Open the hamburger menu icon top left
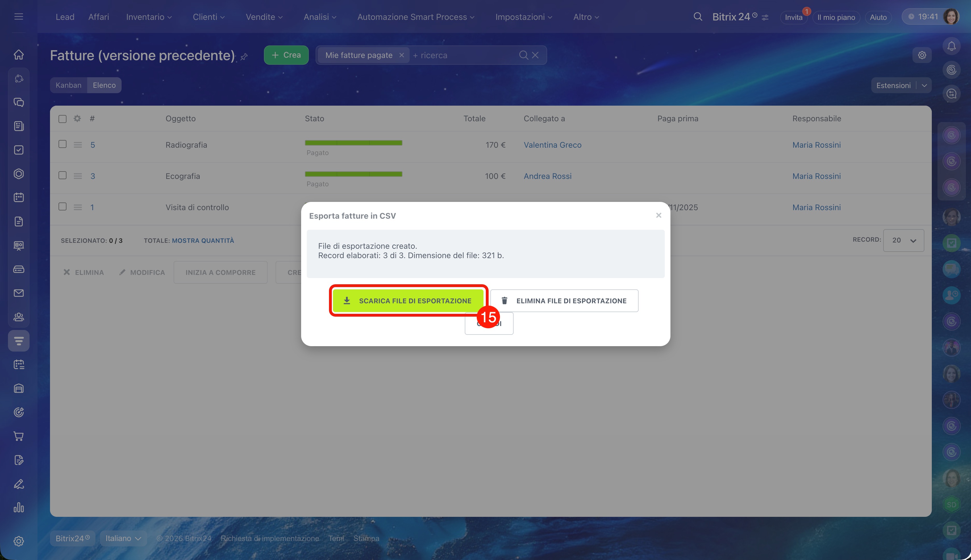Image resolution: width=971 pixels, height=560 pixels. pos(18,16)
